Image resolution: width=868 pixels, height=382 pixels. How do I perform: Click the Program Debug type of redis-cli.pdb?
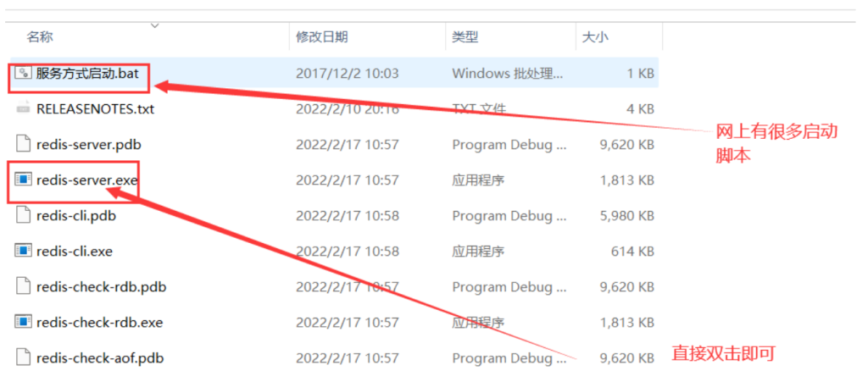coord(509,216)
